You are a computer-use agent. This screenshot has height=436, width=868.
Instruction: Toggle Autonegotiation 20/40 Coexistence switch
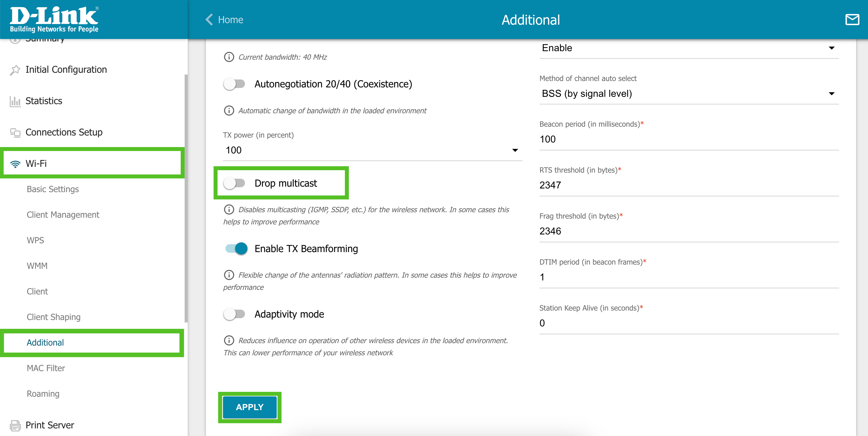point(235,84)
